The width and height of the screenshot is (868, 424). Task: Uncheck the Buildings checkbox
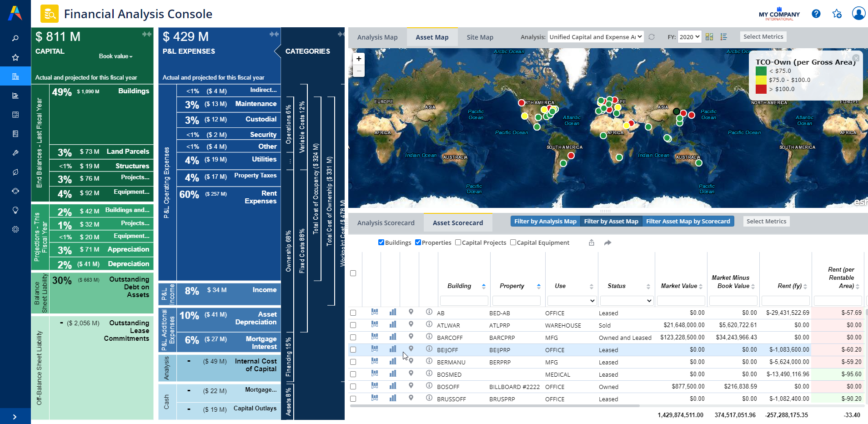click(x=381, y=242)
